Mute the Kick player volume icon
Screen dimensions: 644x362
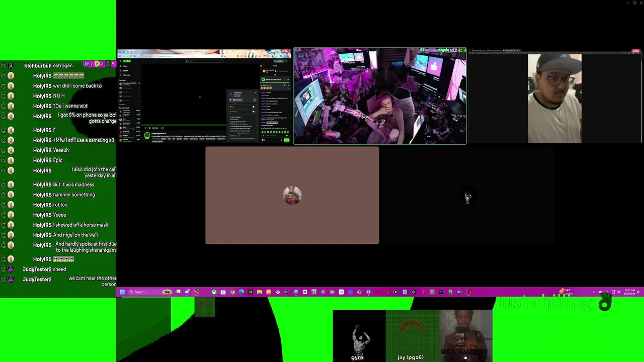[149, 128]
